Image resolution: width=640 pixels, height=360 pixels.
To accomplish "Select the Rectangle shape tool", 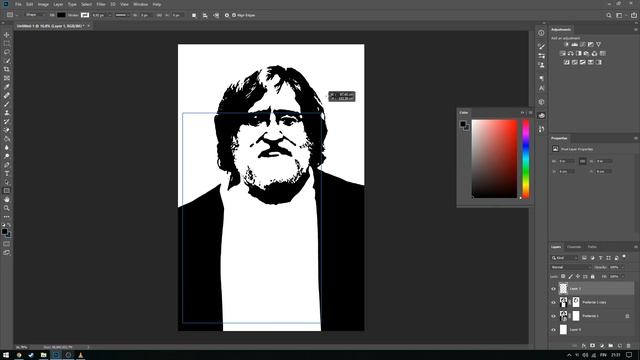I will tap(7, 191).
